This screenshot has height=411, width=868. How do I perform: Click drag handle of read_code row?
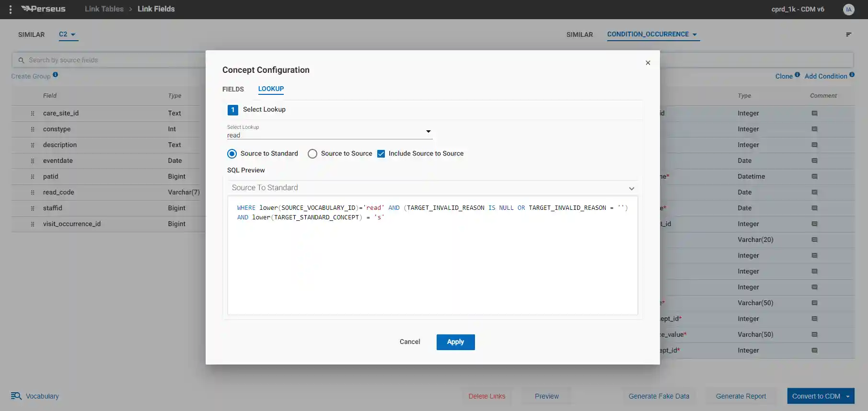33,193
